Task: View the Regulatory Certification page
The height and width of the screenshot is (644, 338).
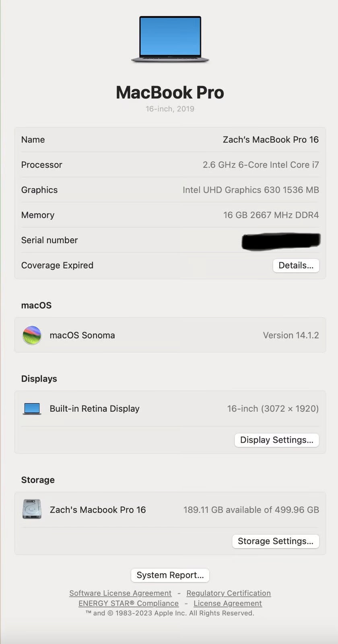Action: coord(228,593)
